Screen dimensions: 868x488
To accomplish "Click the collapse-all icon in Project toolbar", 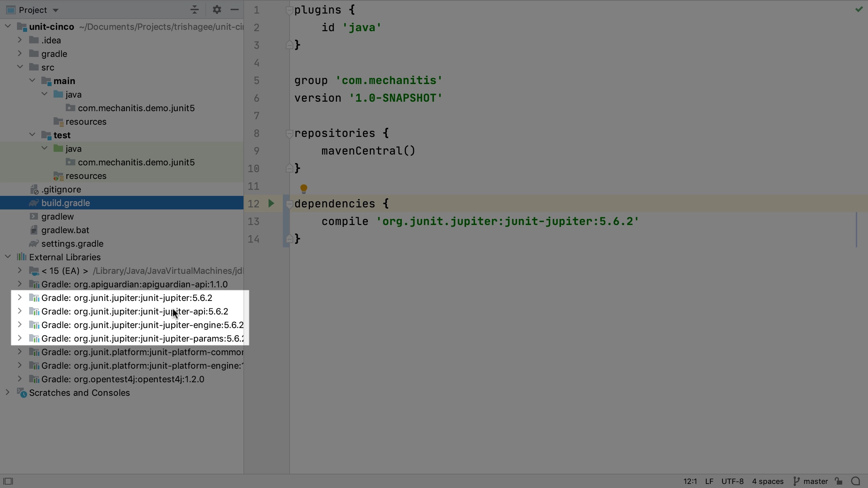I will [x=194, y=9].
